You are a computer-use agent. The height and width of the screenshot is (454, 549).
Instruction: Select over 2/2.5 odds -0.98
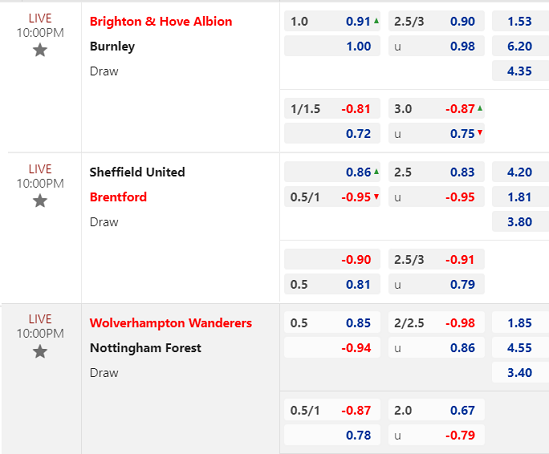[x=436, y=323]
